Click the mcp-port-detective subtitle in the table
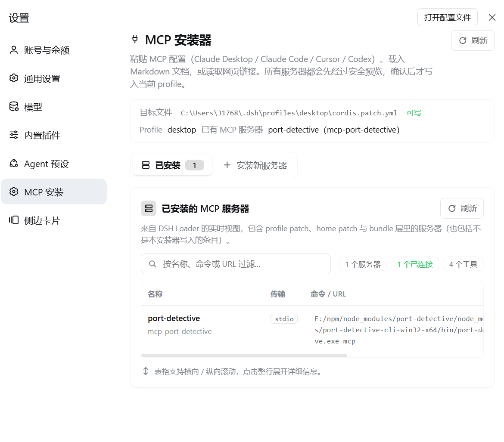This screenshot has height=442, width=504. (180, 331)
